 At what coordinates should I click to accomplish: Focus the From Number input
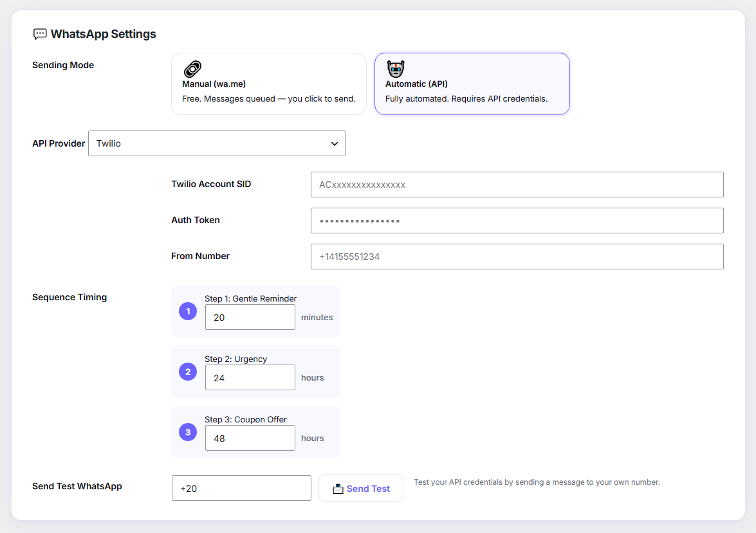click(x=517, y=257)
